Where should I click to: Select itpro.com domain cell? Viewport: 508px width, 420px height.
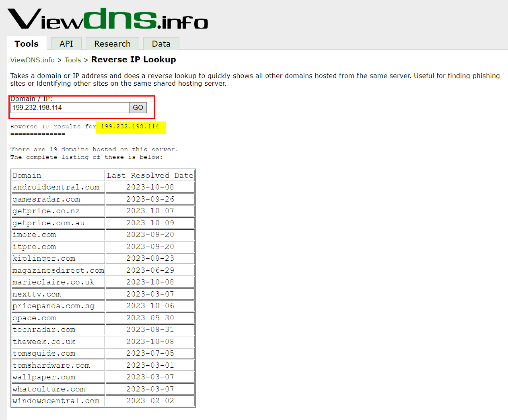[58, 247]
